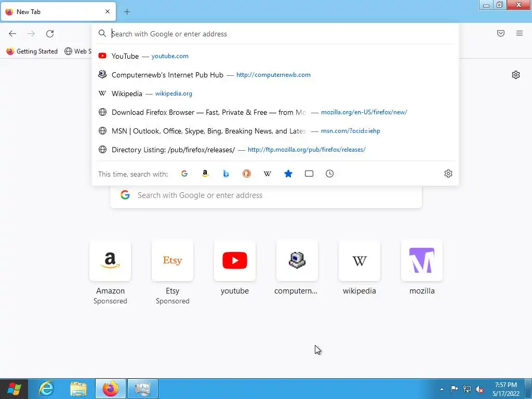This screenshot has width=532, height=399.
Task: Search bookmarks using the star icon
Action: pyautogui.click(x=288, y=174)
